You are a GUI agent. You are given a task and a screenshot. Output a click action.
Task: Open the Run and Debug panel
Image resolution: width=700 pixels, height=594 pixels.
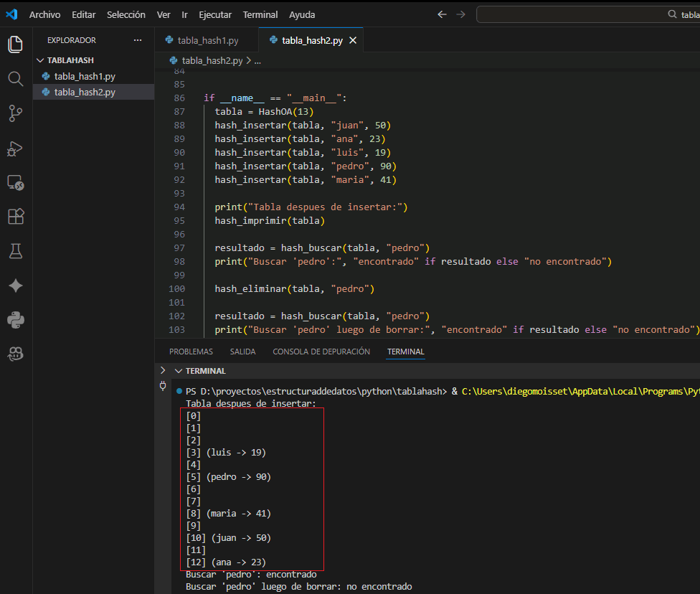15,148
